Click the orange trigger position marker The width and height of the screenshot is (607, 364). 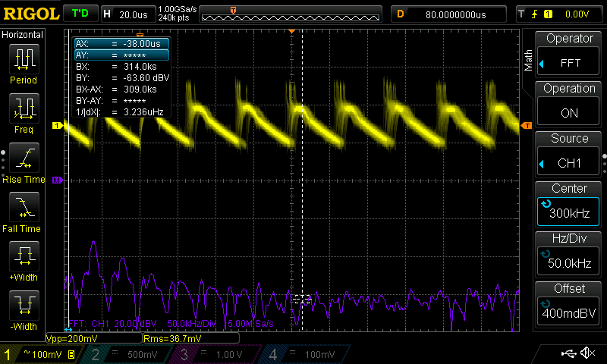pos(292,31)
